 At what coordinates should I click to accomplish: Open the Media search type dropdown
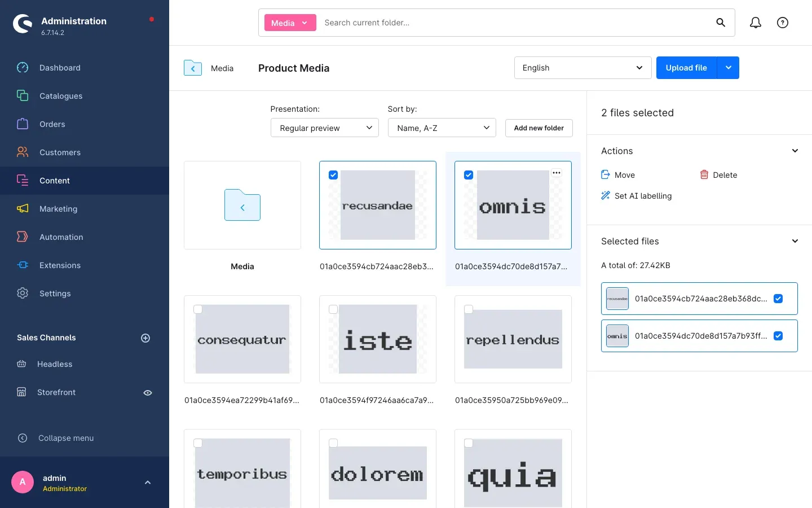(290, 23)
